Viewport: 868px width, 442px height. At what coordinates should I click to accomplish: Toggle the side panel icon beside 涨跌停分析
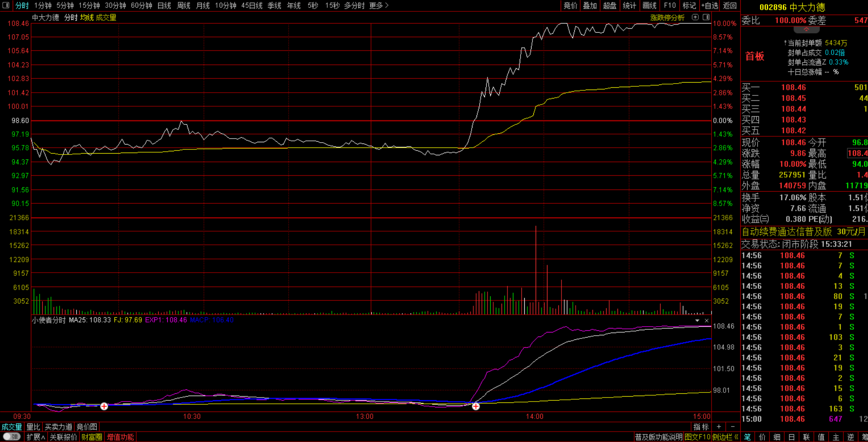(706, 17)
